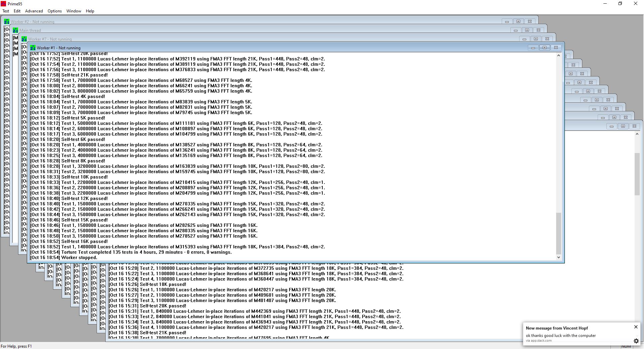Maximize the Worker #1 window
This screenshot has width=644, height=349.
point(544,48)
